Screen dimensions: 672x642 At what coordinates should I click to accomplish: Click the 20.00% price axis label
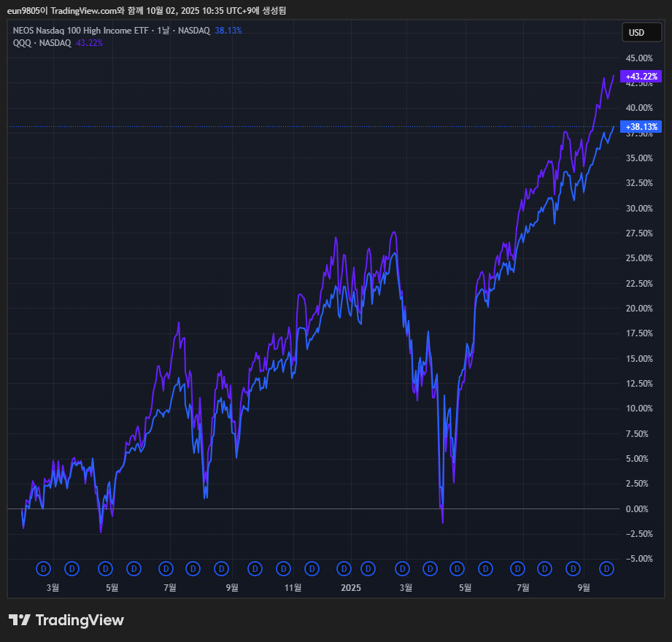pos(639,309)
